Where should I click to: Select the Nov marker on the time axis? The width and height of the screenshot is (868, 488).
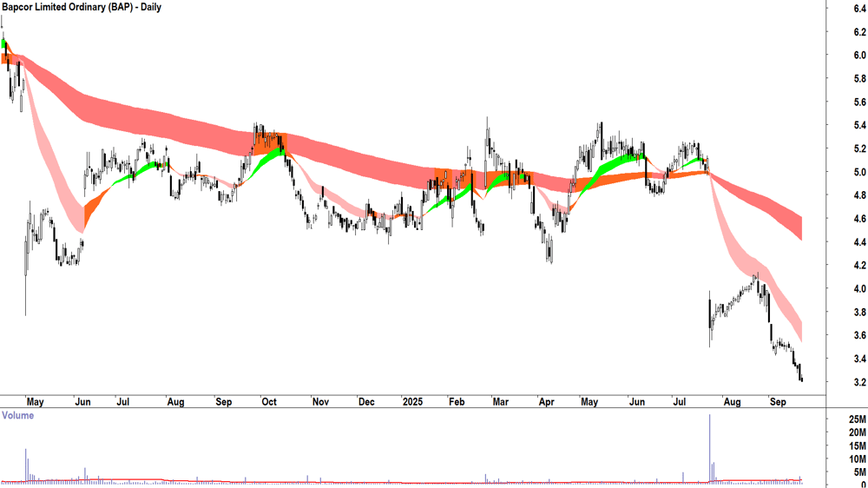coord(319,402)
